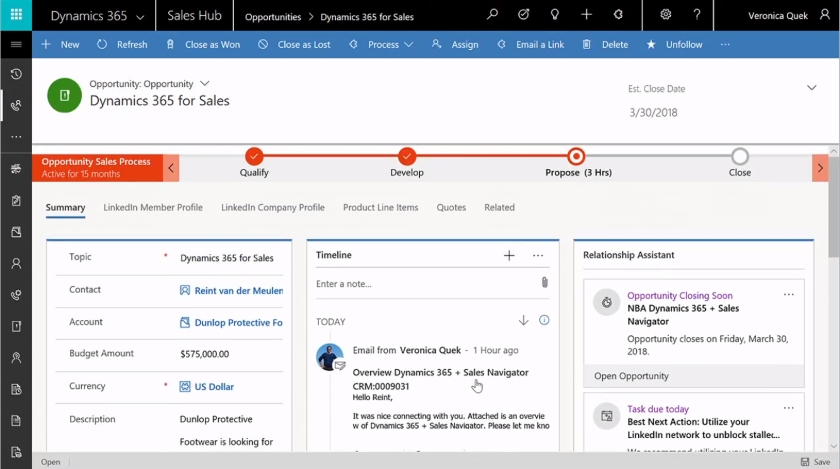Viewport: 840px width, 469px height.
Task: Click the search magnifier icon
Action: click(492, 14)
